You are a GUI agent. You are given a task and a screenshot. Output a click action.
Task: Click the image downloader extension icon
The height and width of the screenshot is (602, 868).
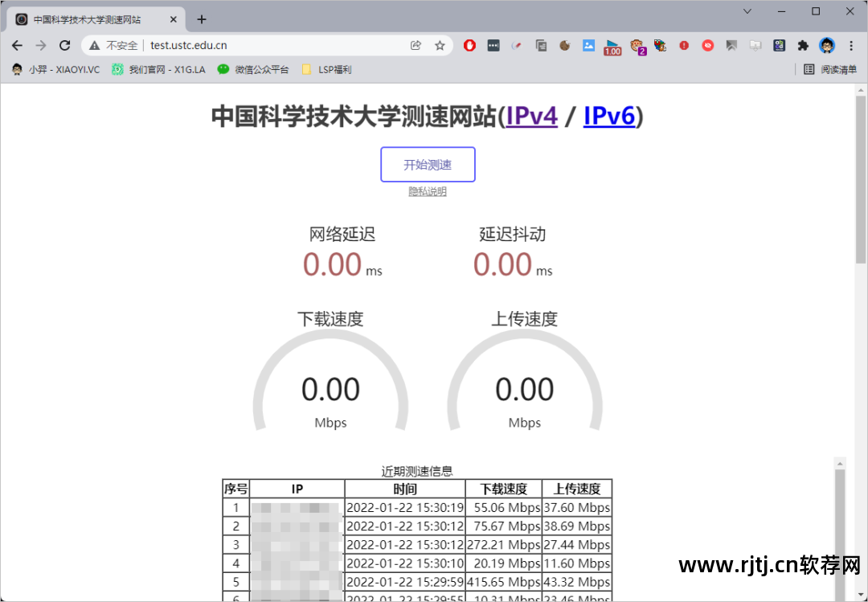[x=589, y=46]
